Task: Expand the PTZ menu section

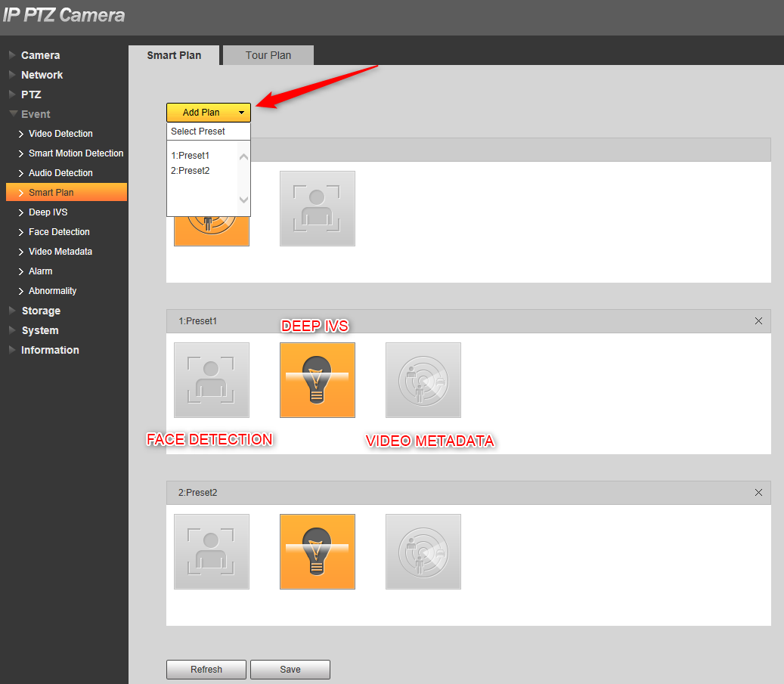Action: pyautogui.click(x=30, y=94)
